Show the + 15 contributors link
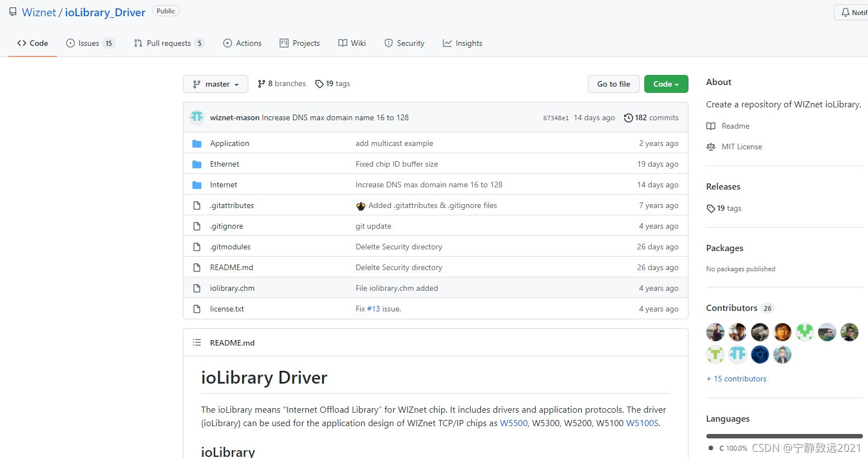 click(737, 379)
